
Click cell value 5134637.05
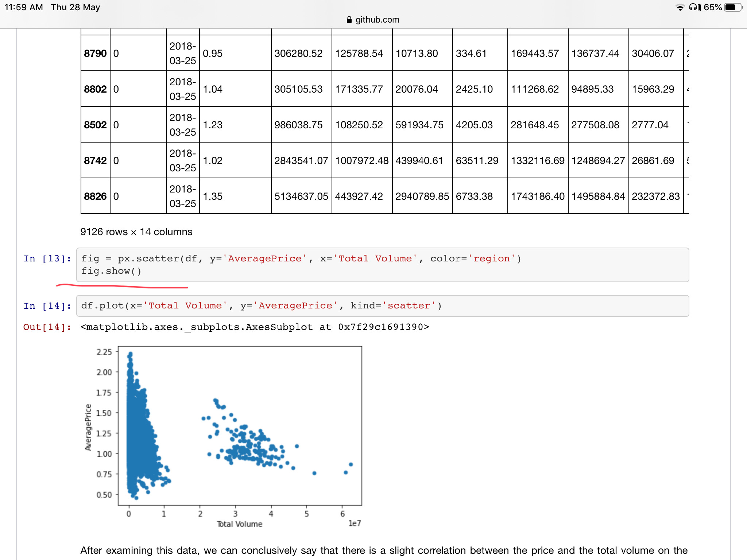click(301, 196)
